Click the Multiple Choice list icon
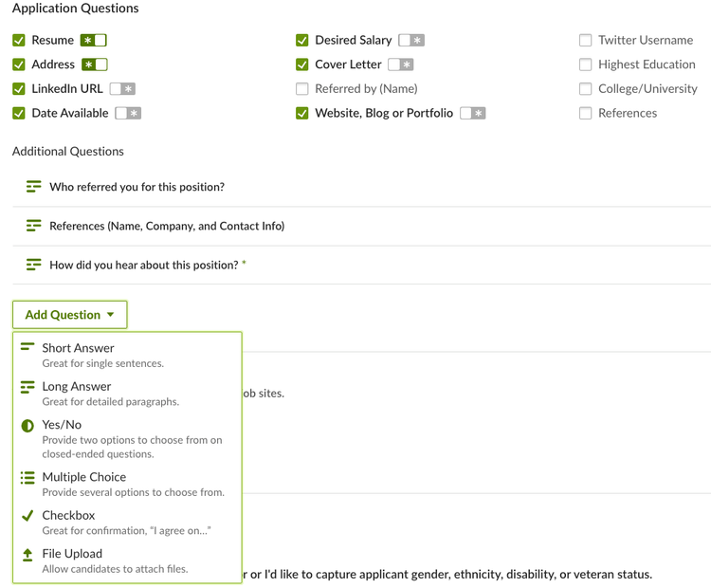 (27, 477)
